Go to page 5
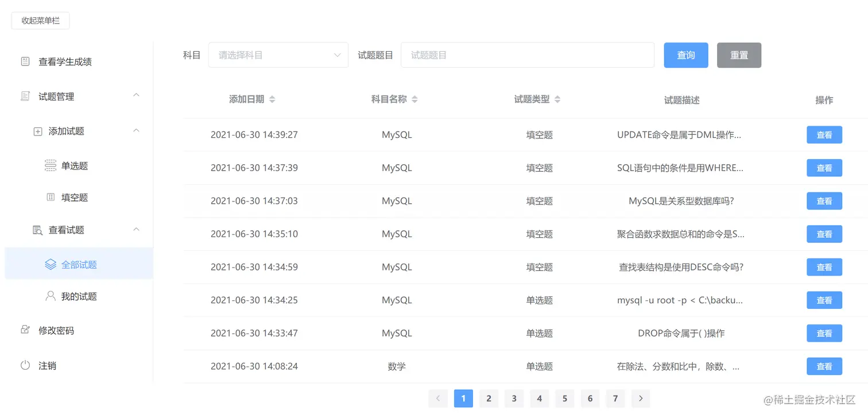Image resolution: width=868 pixels, height=418 pixels. point(564,398)
